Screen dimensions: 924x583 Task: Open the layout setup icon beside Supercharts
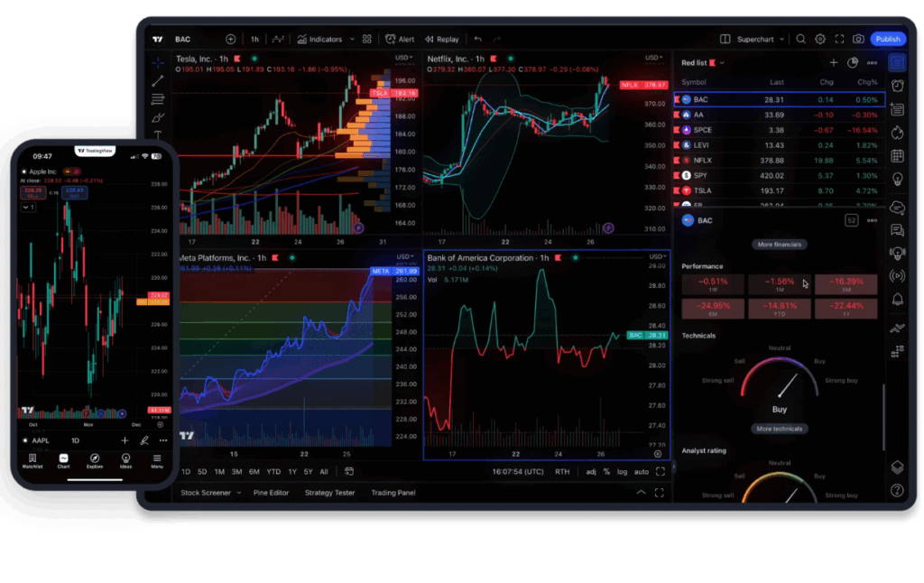[725, 40]
